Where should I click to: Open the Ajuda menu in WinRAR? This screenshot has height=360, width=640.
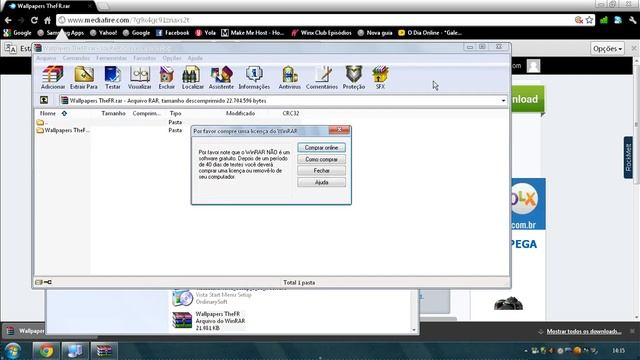tap(195, 58)
